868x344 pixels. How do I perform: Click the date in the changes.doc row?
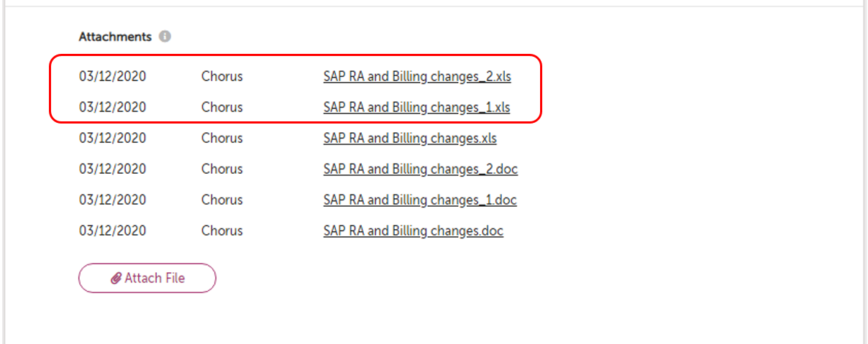click(x=112, y=231)
